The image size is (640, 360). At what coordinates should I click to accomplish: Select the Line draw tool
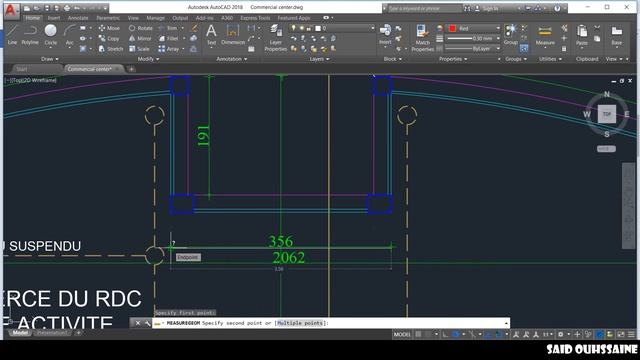pos(12,34)
